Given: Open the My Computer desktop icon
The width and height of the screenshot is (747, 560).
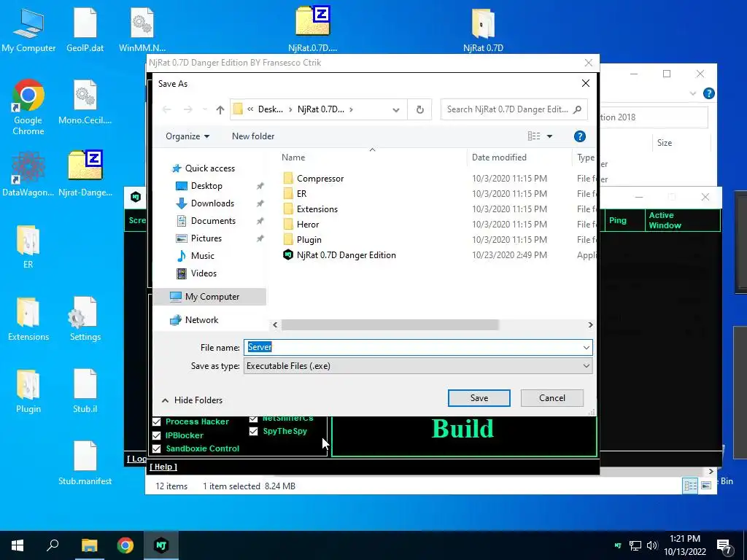Looking at the screenshot, I should pos(28,29).
